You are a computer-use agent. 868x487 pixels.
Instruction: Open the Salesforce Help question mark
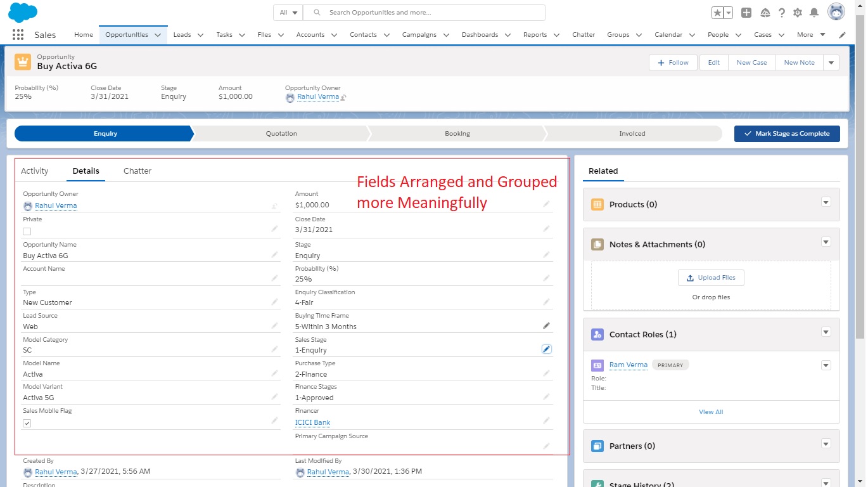(x=782, y=13)
